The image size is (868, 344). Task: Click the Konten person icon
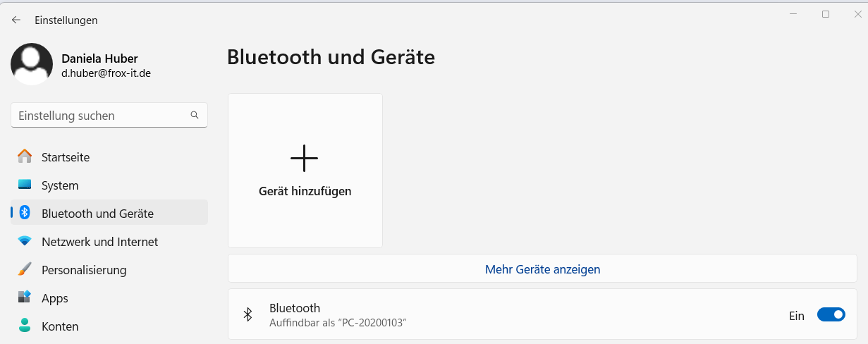25,326
